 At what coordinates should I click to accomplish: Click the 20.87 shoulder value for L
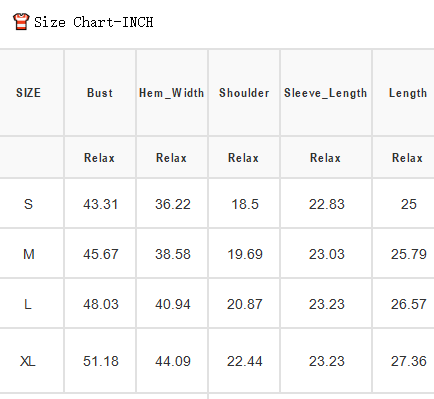click(x=245, y=304)
